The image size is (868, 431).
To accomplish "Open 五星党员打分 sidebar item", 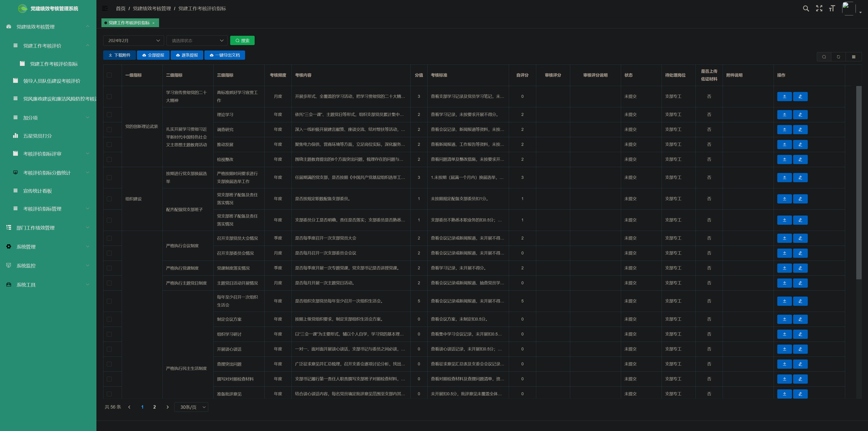I will click(48, 136).
